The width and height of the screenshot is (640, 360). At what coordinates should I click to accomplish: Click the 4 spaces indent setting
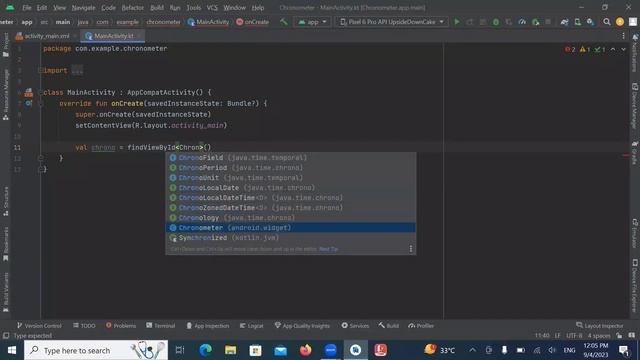click(599, 336)
